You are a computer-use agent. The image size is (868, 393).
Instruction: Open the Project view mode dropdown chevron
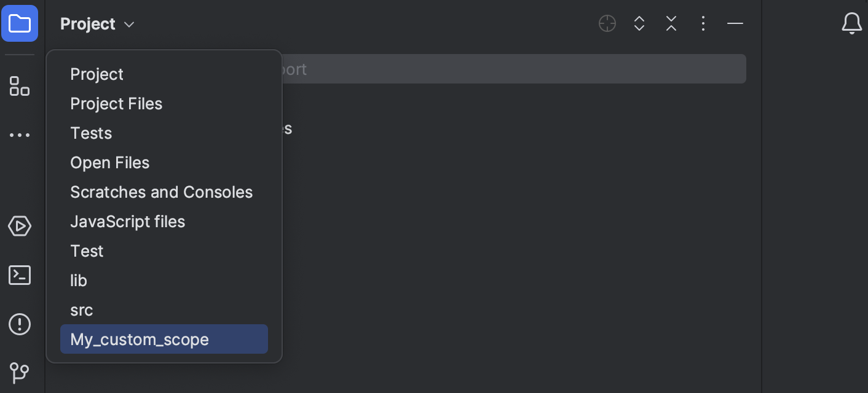tap(129, 25)
